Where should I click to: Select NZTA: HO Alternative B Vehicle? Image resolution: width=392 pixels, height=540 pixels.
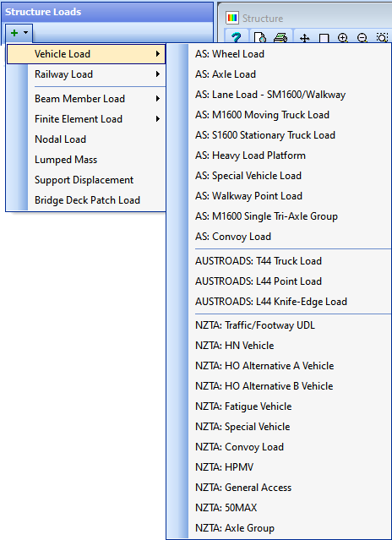point(279,386)
